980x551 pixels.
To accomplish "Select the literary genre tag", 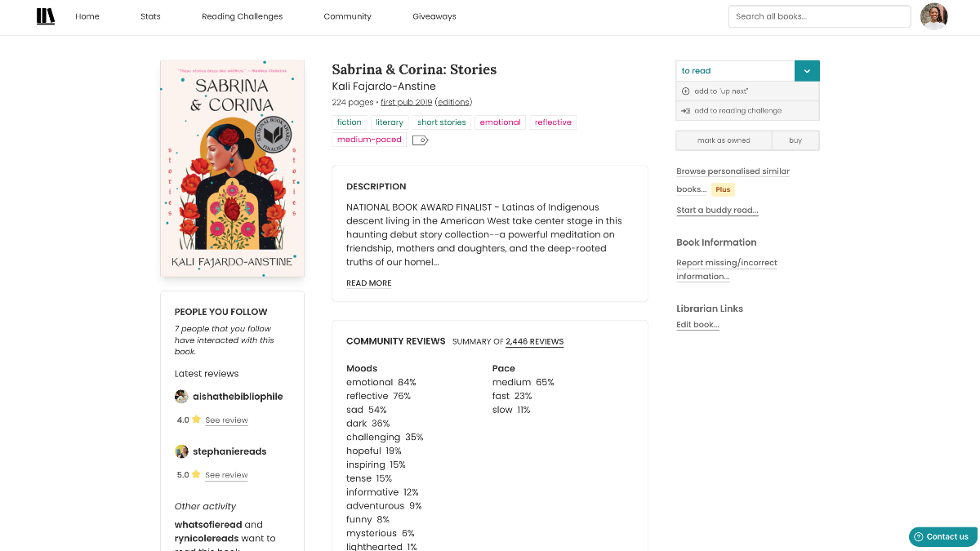I will [390, 122].
